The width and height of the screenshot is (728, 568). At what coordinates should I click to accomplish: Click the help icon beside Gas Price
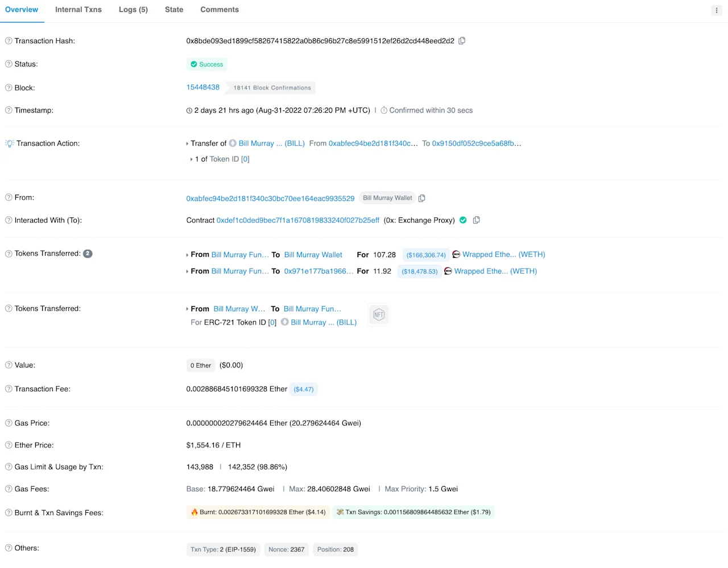[x=9, y=423]
